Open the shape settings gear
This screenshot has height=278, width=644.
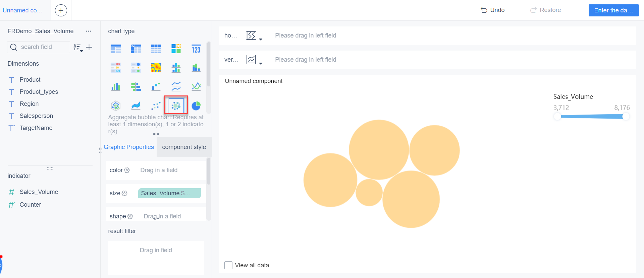pos(130,216)
